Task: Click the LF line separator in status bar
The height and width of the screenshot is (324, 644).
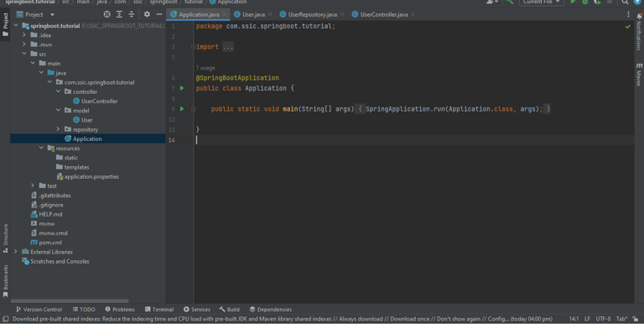Action: click(x=587, y=319)
